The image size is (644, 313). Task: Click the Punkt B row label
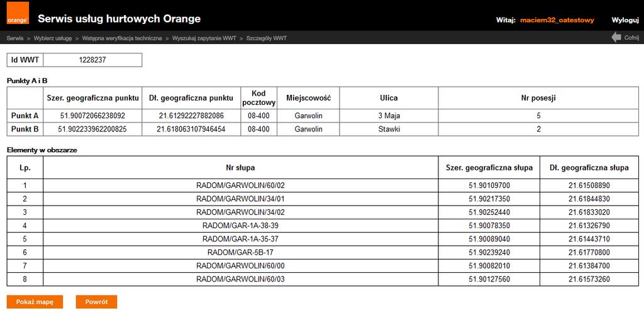coord(25,129)
